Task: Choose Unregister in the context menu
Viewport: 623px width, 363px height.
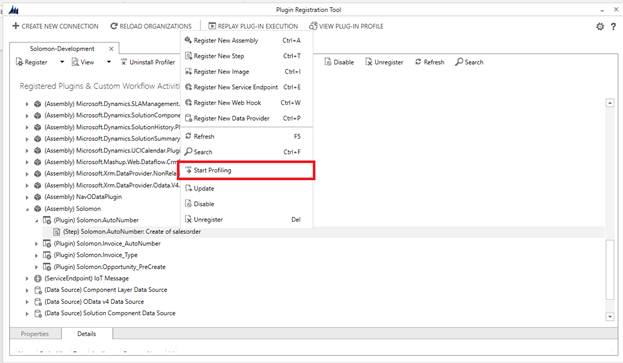Action: (246, 219)
